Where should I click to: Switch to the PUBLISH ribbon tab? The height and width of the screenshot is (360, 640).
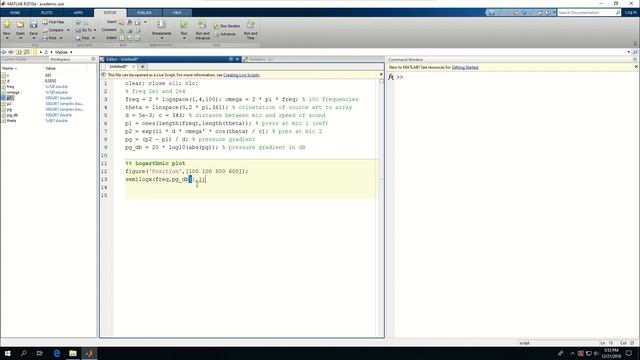[144, 13]
